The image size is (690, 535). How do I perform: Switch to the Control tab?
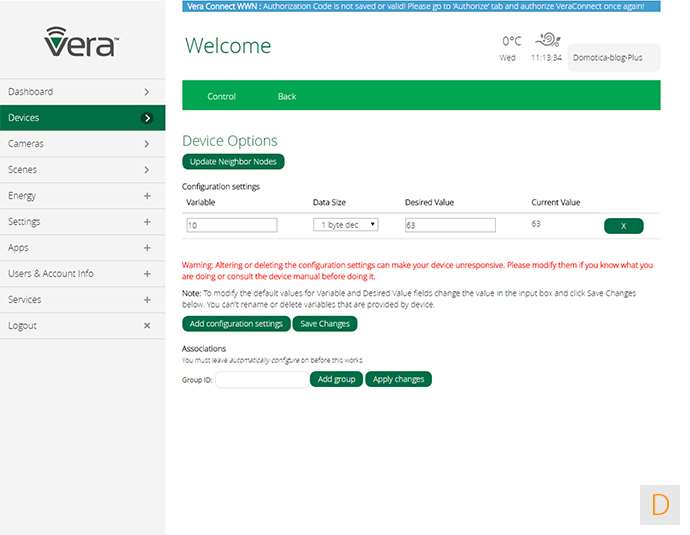click(221, 97)
